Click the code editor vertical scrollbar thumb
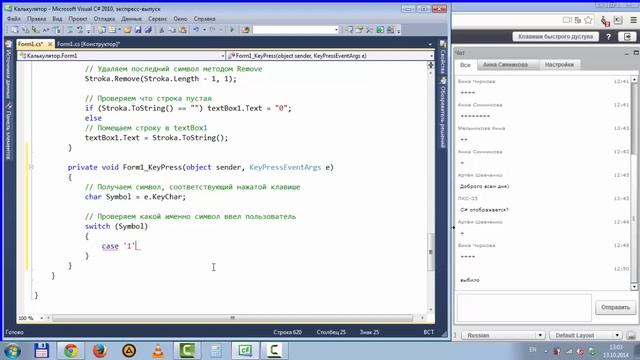The height and width of the screenshot is (360, 640). [x=430, y=251]
